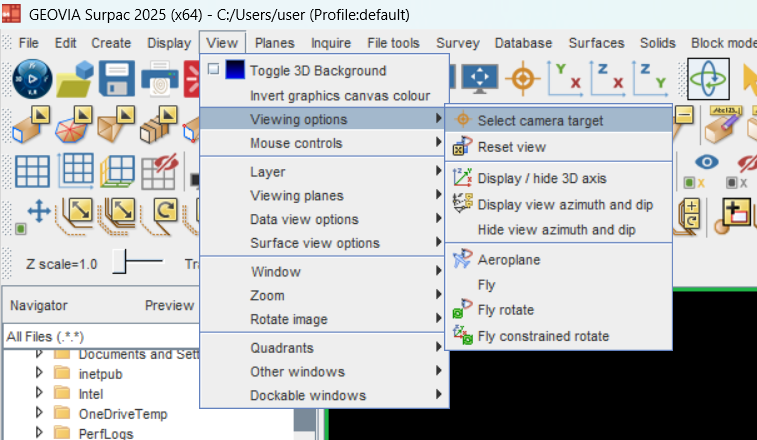The image size is (757, 440).
Task: Choose Display / hide 3D axis
Action: point(559,178)
